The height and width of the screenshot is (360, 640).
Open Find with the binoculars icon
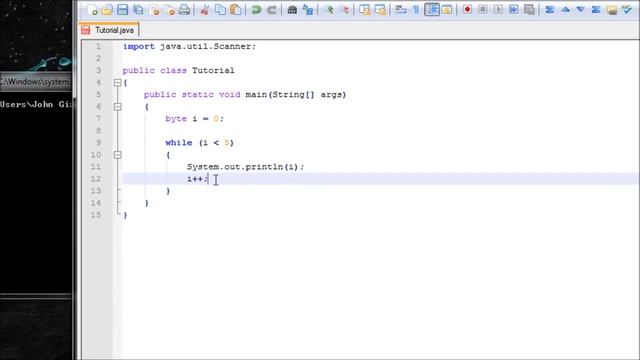(x=292, y=10)
